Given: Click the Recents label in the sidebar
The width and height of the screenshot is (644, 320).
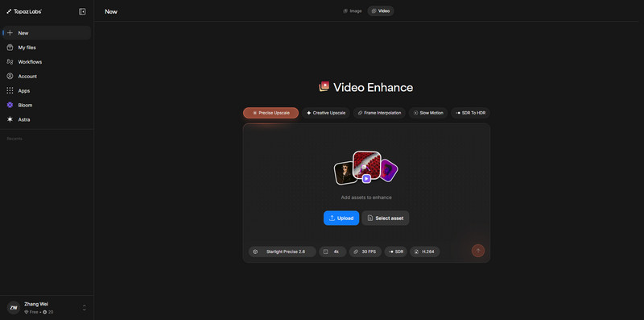Looking at the screenshot, I should point(14,139).
